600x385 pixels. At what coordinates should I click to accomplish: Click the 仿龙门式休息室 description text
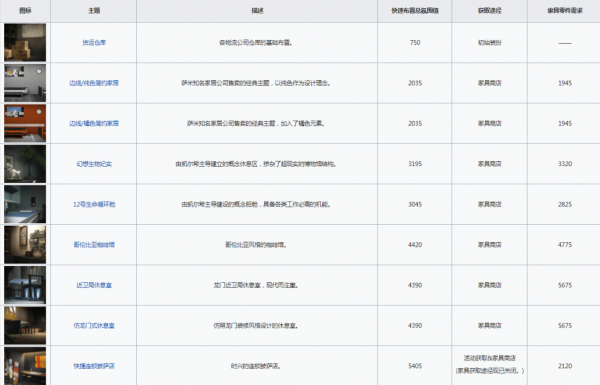tap(256, 326)
